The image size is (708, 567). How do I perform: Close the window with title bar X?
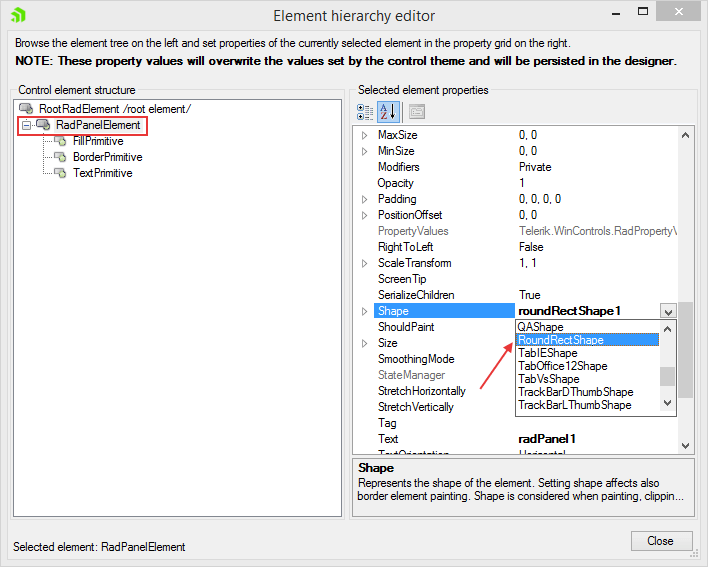(x=679, y=12)
